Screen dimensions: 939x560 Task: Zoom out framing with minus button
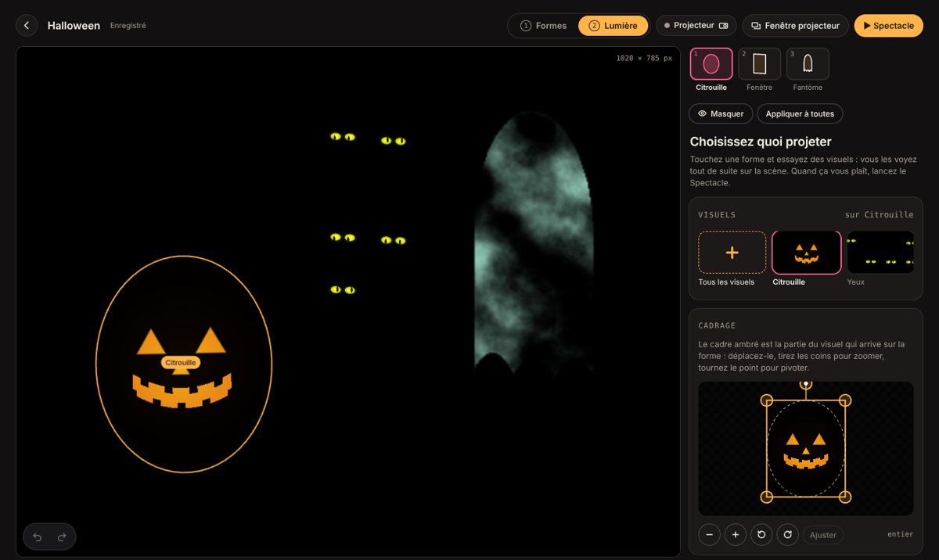[x=709, y=535]
